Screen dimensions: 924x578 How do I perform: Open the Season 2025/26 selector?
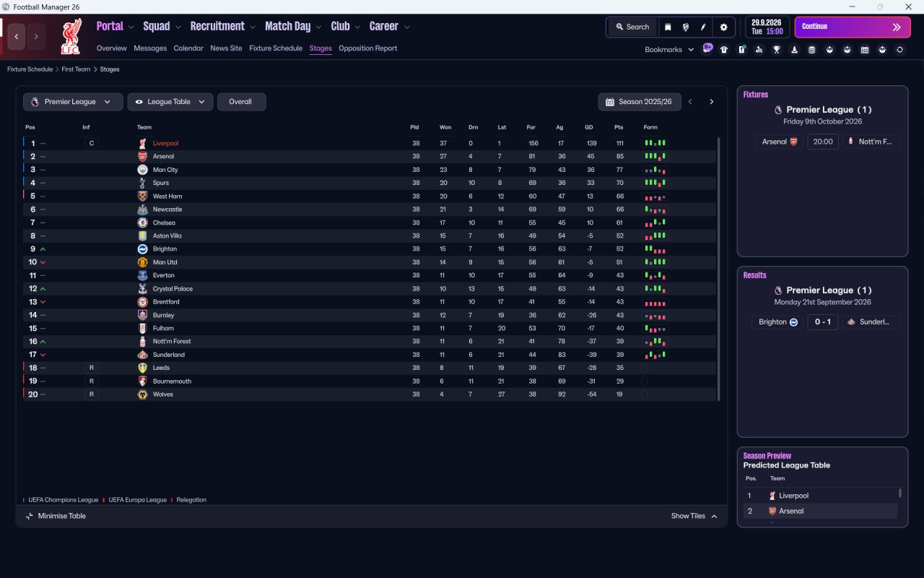[640, 102]
